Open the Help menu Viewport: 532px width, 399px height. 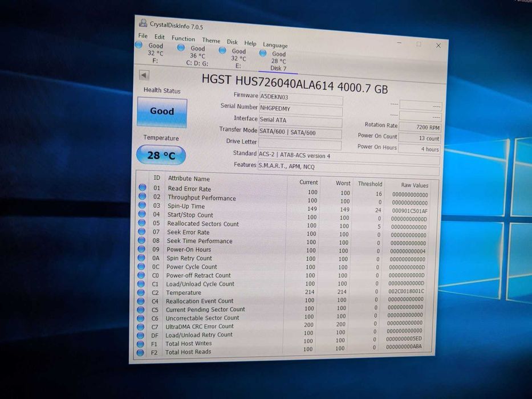(x=250, y=43)
